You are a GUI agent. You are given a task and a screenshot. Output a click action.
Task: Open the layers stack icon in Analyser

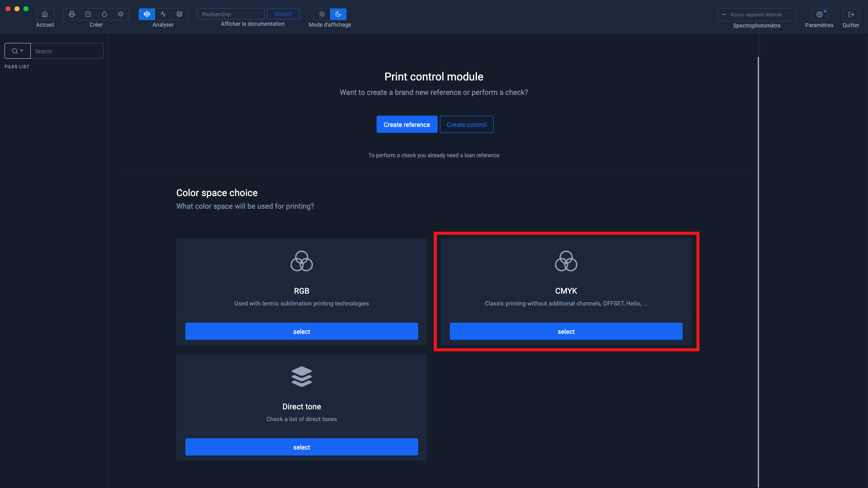click(179, 14)
